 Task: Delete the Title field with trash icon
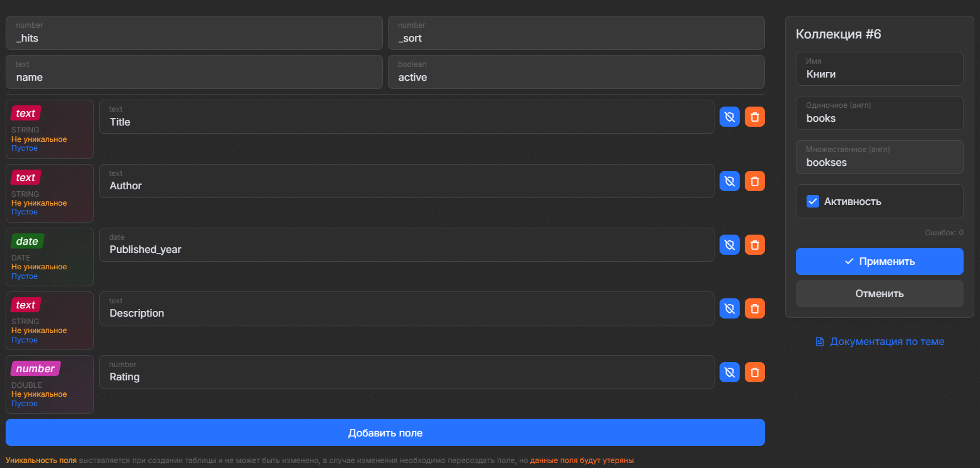[755, 117]
